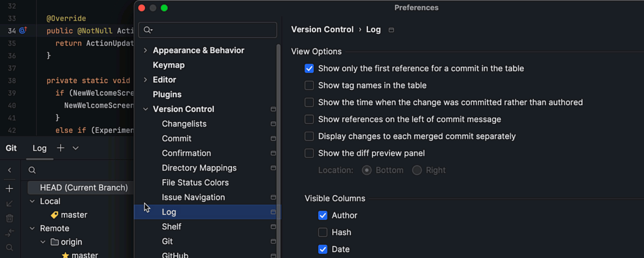Collapse the Version Control settings section
The image size is (644, 258).
[146, 109]
